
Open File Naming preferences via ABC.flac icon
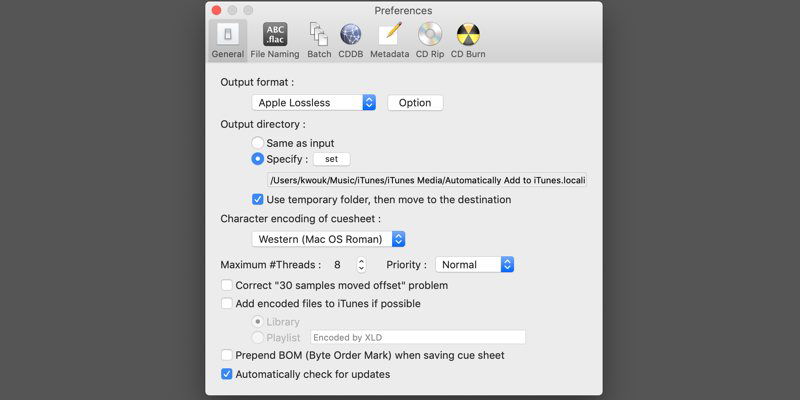pos(275,41)
